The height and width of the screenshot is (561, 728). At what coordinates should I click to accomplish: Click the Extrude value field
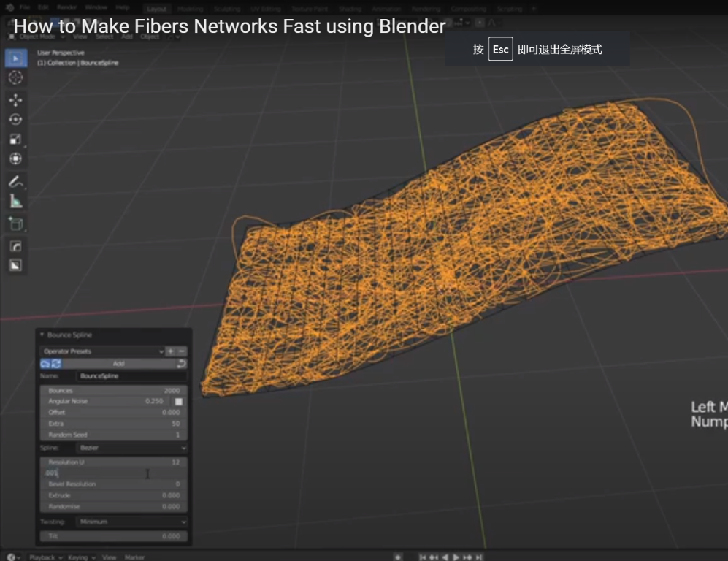tap(114, 495)
